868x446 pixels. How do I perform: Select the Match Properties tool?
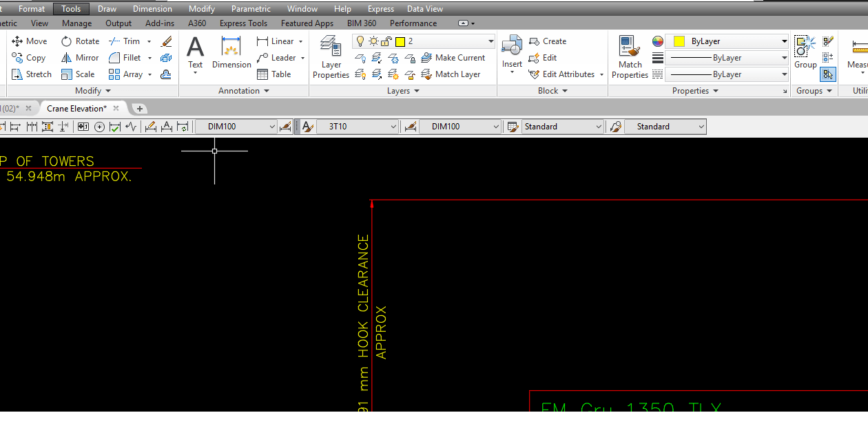pos(629,56)
